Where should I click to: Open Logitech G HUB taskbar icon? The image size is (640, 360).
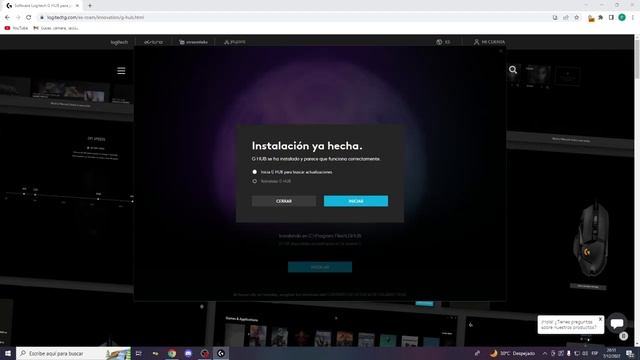click(221, 353)
